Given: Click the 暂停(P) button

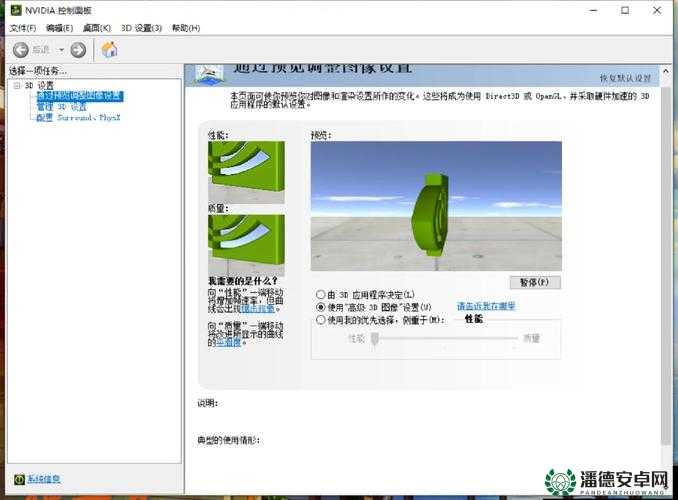Looking at the screenshot, I should pyautogui.click(x=535, y=282).
